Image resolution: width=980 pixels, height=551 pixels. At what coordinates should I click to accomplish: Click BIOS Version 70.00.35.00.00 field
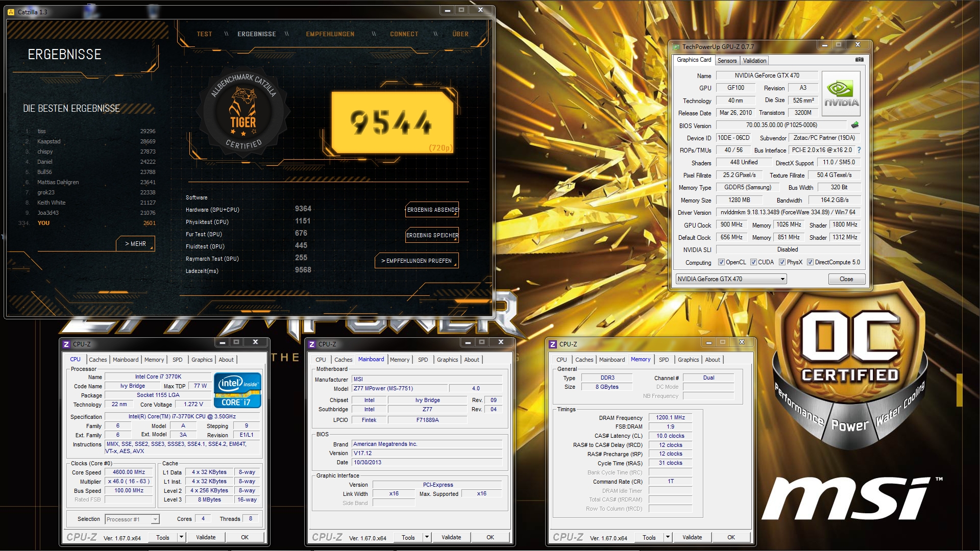(x=781, y=125)
